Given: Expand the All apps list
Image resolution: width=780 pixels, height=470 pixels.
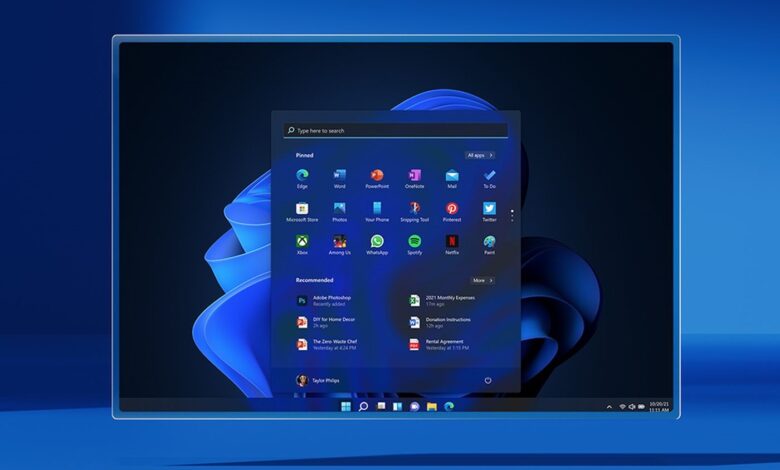Looking at the screenshot, I should (x=480, y=155).
